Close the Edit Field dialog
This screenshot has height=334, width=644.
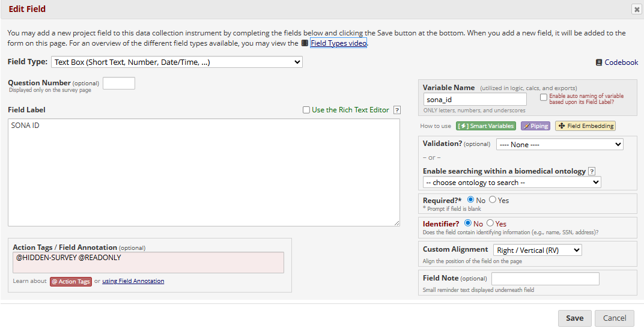[x=636, y=10]
